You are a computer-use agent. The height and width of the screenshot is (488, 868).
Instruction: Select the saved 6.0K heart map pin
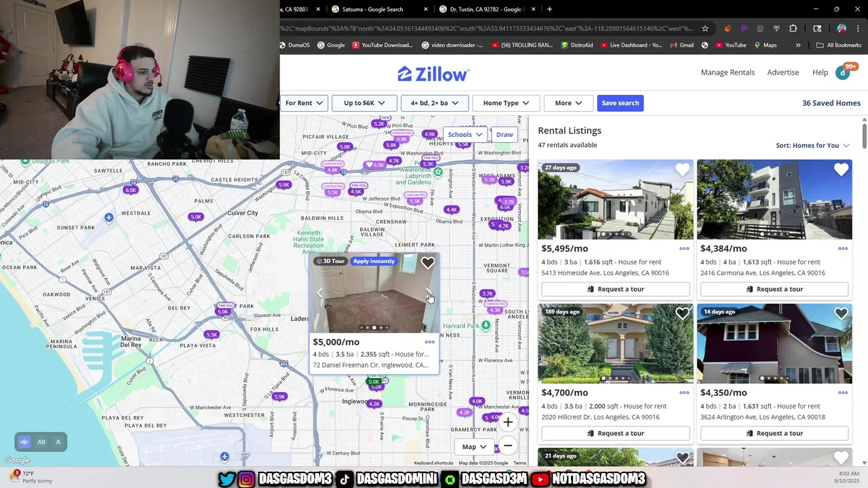[x=375, y=165]
